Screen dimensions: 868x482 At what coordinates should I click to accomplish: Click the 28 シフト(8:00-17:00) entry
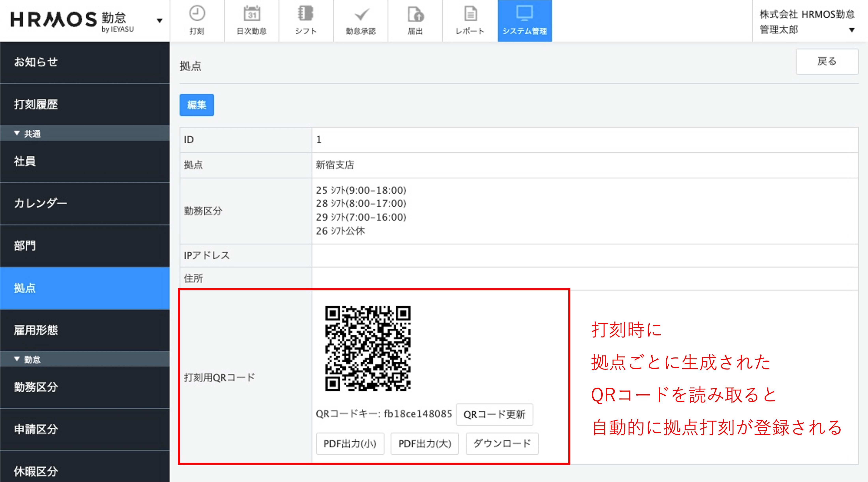(x=361, y=203)
